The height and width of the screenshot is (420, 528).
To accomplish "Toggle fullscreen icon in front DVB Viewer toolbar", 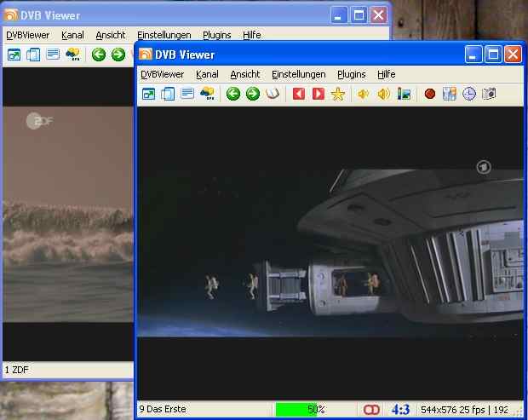I will 148,94.
